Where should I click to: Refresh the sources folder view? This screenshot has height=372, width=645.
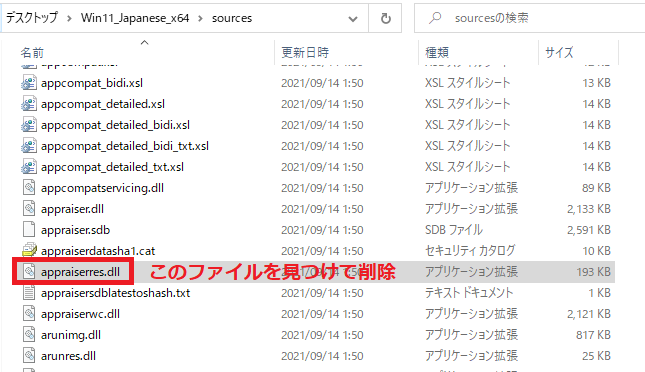coord(385,18)
